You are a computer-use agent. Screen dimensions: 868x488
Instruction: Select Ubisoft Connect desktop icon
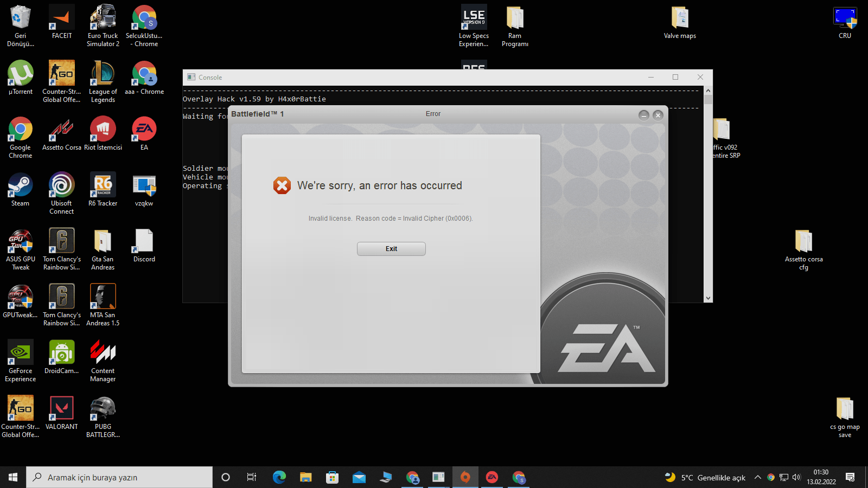point(62,193)
